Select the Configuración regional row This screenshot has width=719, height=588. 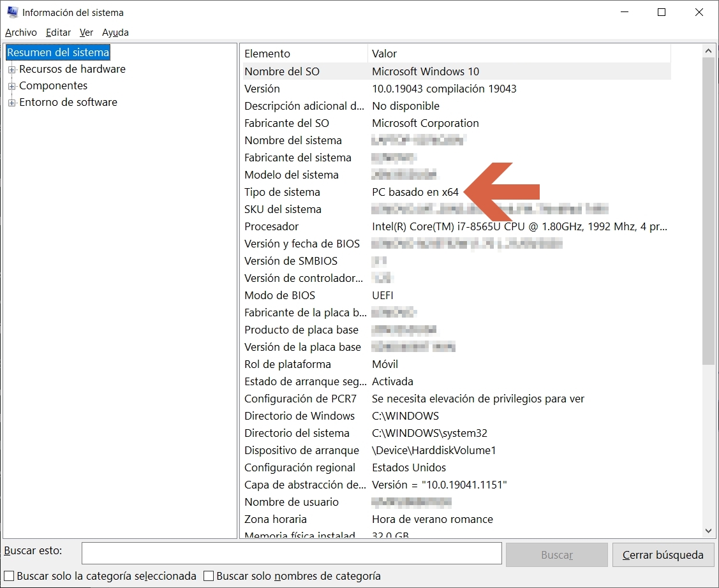[x=457, y=467]
